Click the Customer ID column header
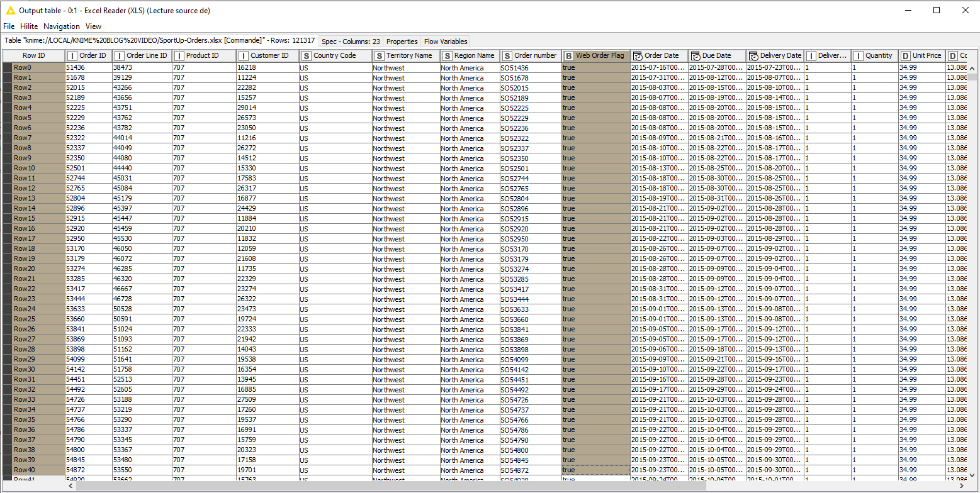The width and height of the screenshot is (980, 493). pyautogui.click(x=267, y=56)
